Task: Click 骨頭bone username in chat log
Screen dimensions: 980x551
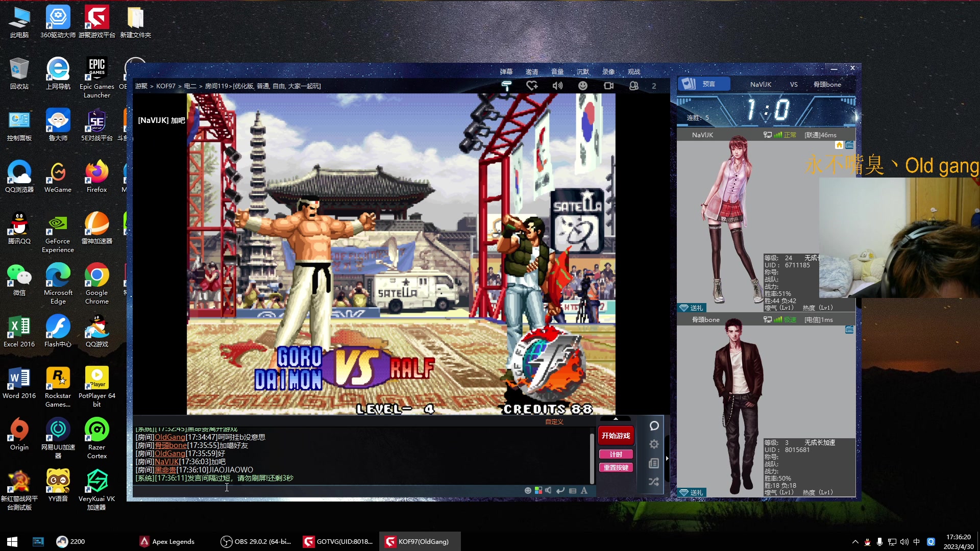Action: tap(170, 445)
